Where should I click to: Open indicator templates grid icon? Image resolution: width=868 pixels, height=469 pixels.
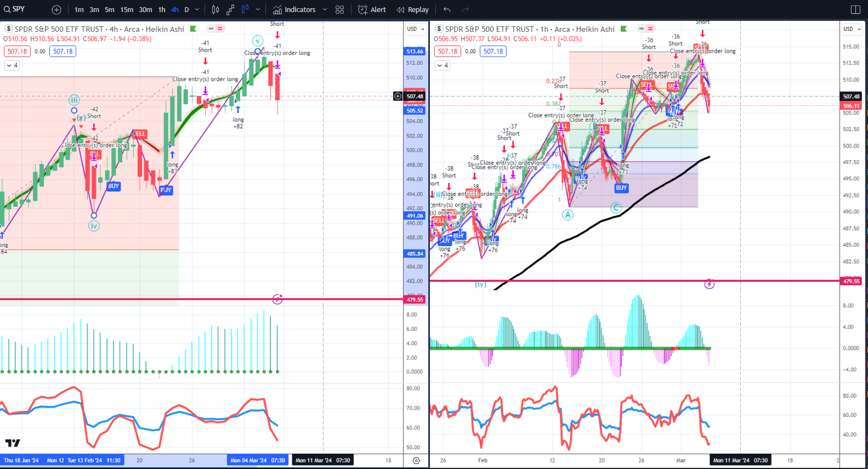[340, 10]
